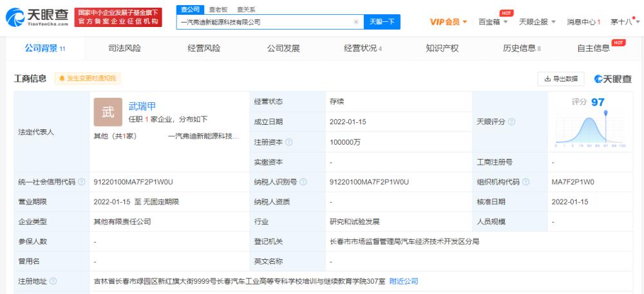This screenshot has height=294, width=644.
Task: Select the 查公司 search tab
Action: click(x=190, y=10)
